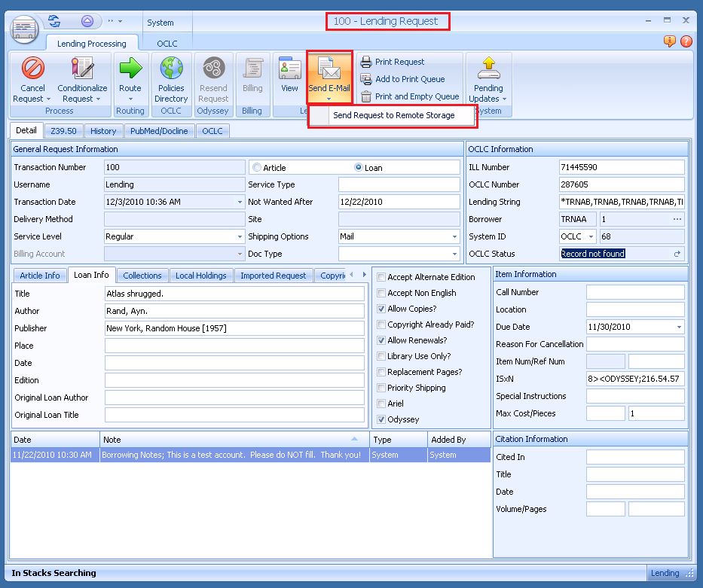This screenshot has width=703, height=588.
Task: Choose Send Request to Remote Storage
Action: coord(393,115)
